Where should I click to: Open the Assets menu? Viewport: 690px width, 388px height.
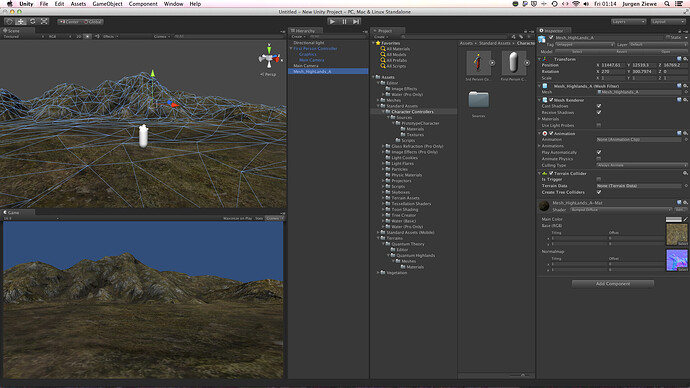pyautogui.click(x=78, y=4)
